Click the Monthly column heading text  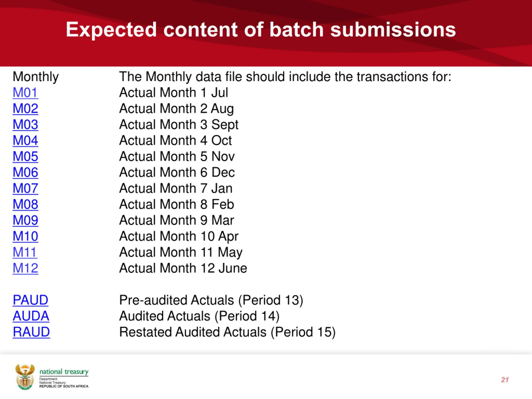[x=36, y=77]
